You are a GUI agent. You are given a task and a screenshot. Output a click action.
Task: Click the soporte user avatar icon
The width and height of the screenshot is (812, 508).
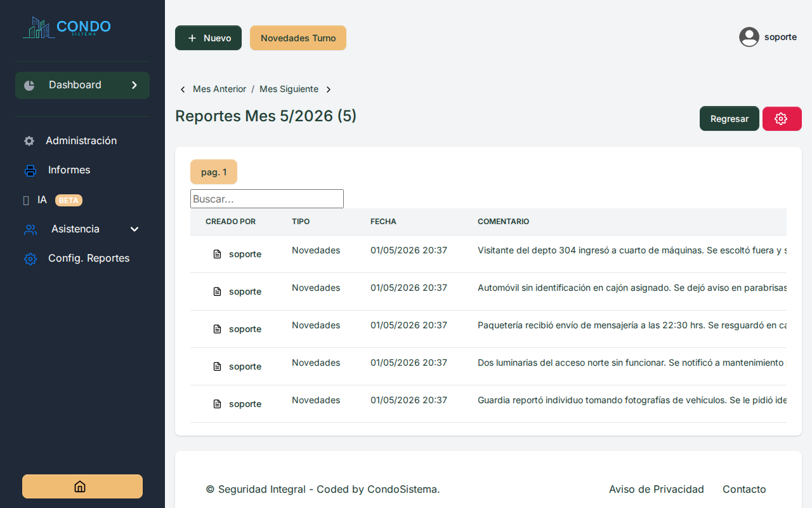(749, 37)
